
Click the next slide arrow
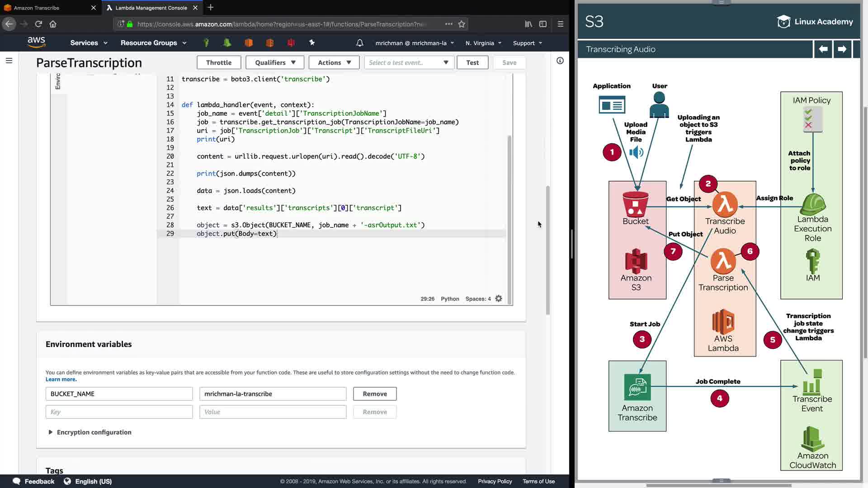click(842, 49)
